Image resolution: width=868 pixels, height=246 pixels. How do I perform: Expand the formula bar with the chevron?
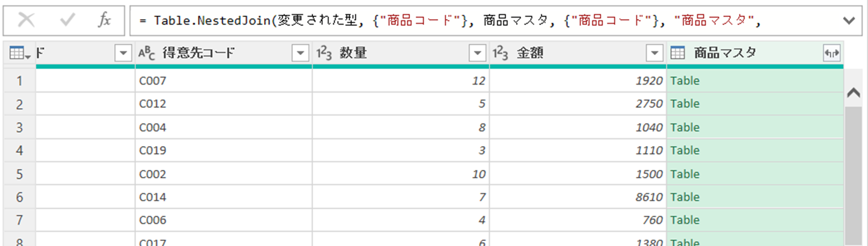[848, 21]
